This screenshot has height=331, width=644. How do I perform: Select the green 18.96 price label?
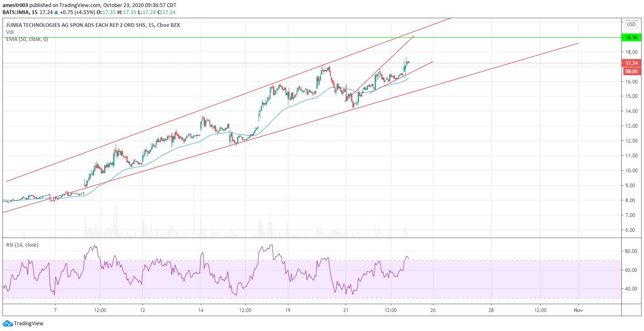[632, 37]
